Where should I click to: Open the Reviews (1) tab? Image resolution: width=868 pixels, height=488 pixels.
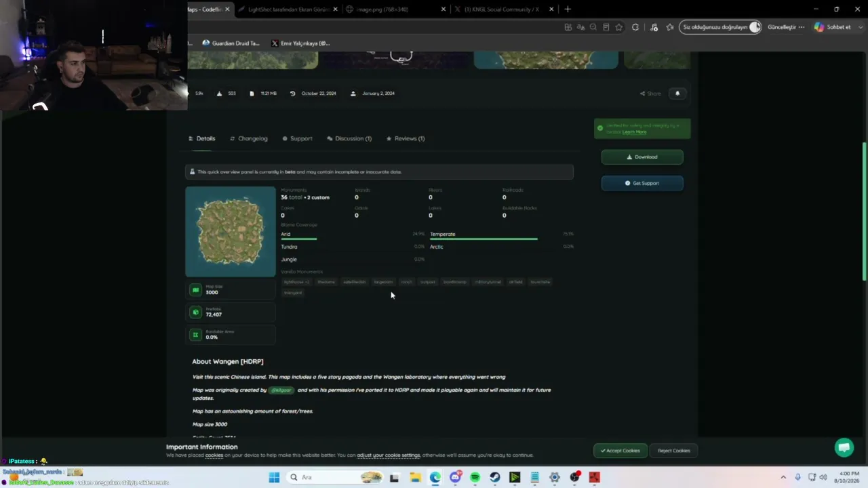pos(406,138)
